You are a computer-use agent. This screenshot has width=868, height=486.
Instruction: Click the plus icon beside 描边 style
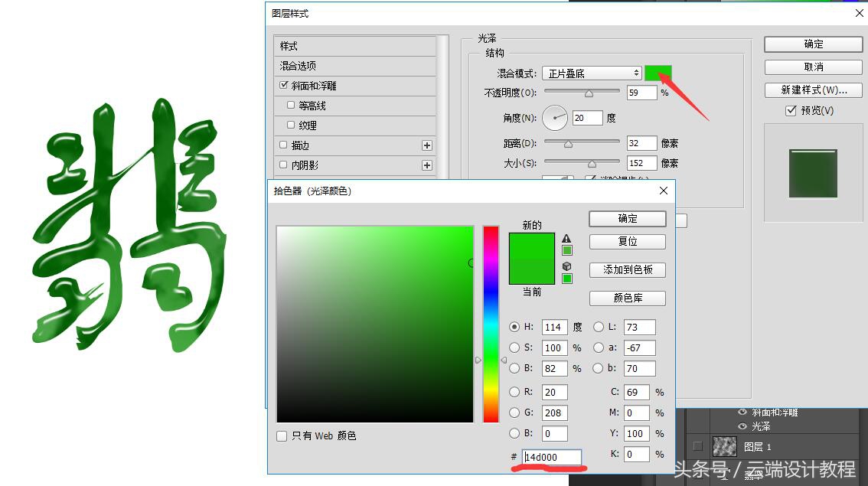(x=427, y=145)
